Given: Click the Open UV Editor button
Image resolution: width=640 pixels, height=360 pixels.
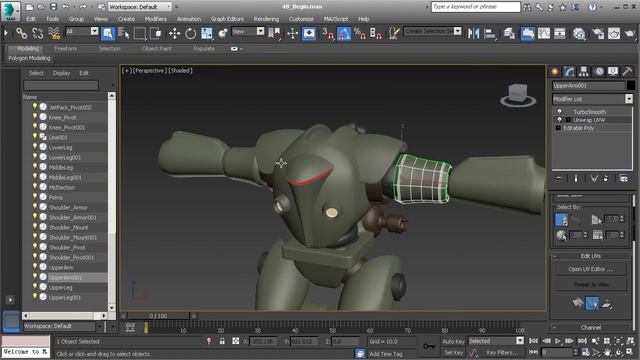Looking at the screenshot, I should tap(590, 269).
